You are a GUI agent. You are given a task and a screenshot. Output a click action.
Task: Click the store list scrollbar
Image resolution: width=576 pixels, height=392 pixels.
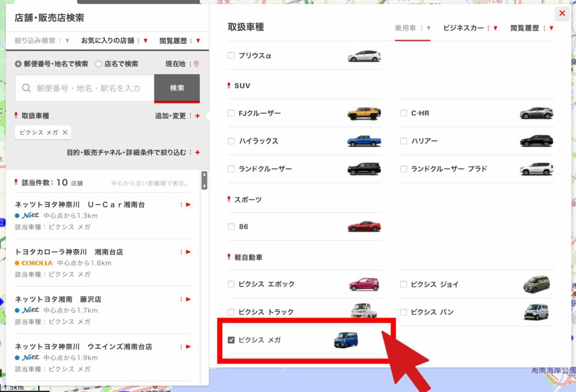[204, 180]
